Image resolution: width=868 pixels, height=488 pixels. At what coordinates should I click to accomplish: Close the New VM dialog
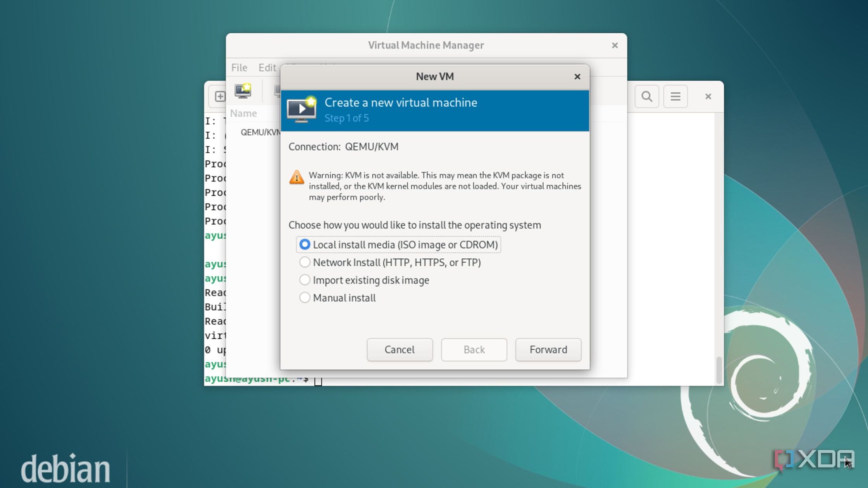[577, 77]
